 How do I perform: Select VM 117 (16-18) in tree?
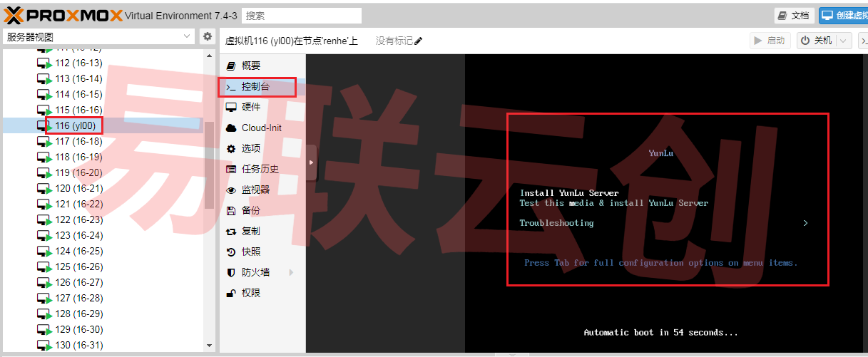pyautogui.click(x=78, y=141)
